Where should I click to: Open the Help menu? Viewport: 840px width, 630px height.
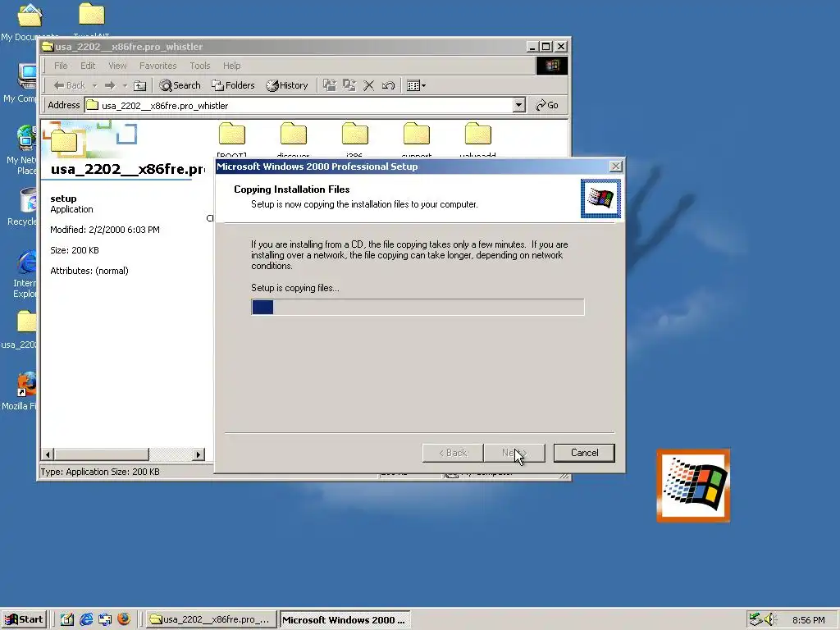(232, 66)
